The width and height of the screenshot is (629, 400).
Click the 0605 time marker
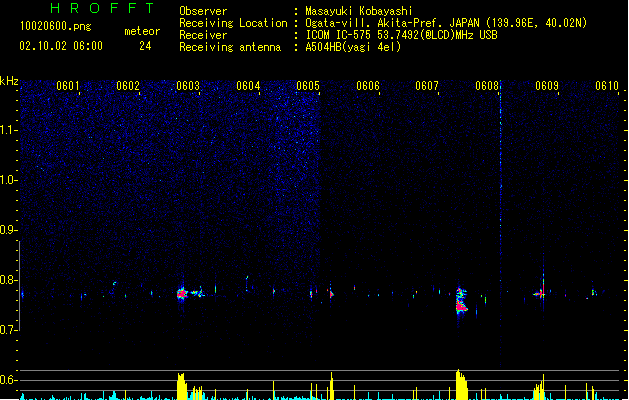click(308, 86)
